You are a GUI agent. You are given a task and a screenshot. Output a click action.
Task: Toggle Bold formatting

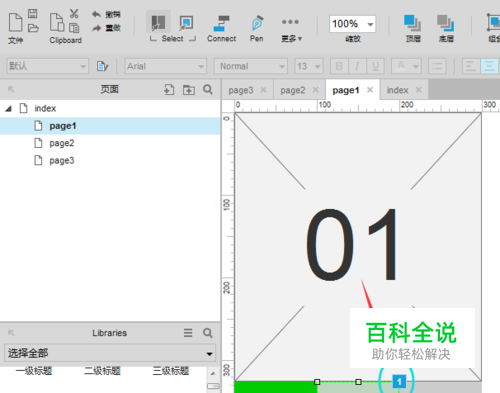click(339, 66)
